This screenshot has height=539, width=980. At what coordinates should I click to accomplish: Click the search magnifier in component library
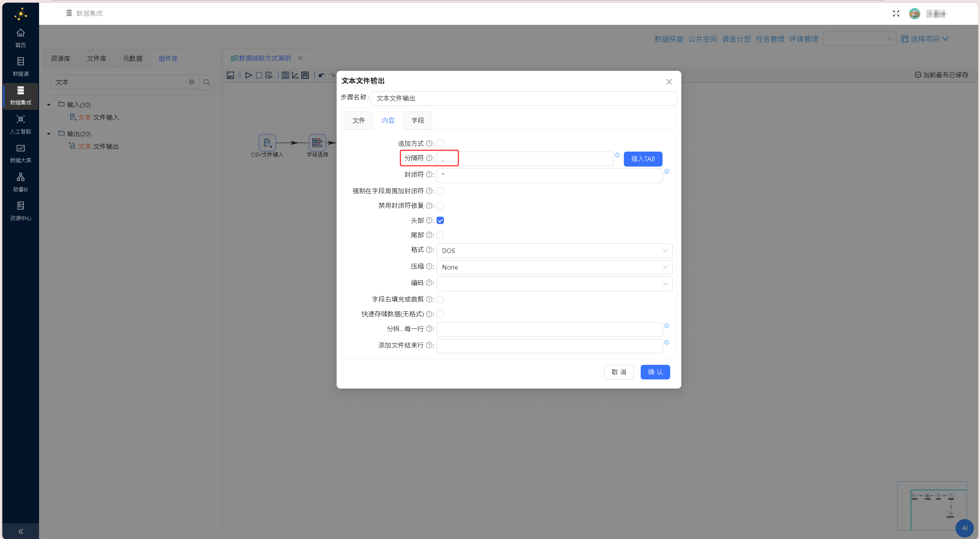pos(207,82)
